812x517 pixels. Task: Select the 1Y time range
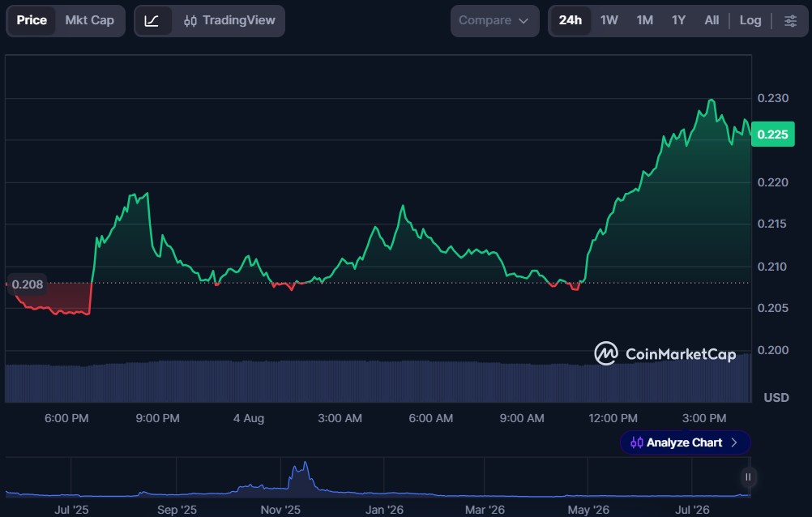(x=678, y=21)
